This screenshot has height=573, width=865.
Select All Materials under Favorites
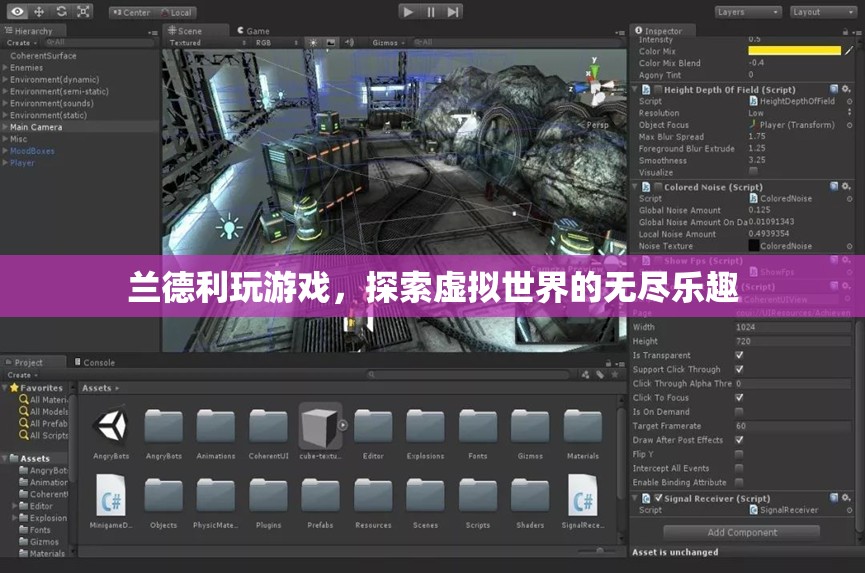coord(43,399)
